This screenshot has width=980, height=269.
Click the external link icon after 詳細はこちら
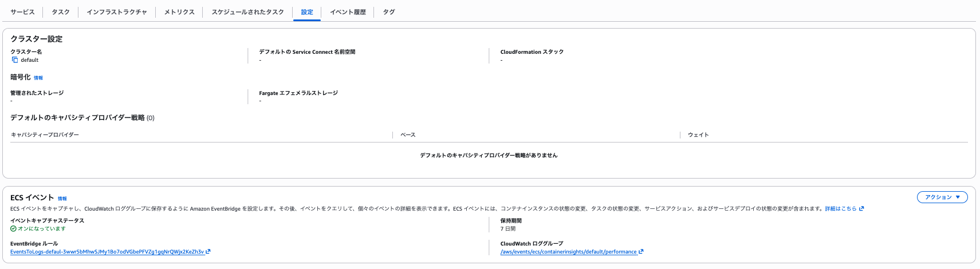coord(861,209)
